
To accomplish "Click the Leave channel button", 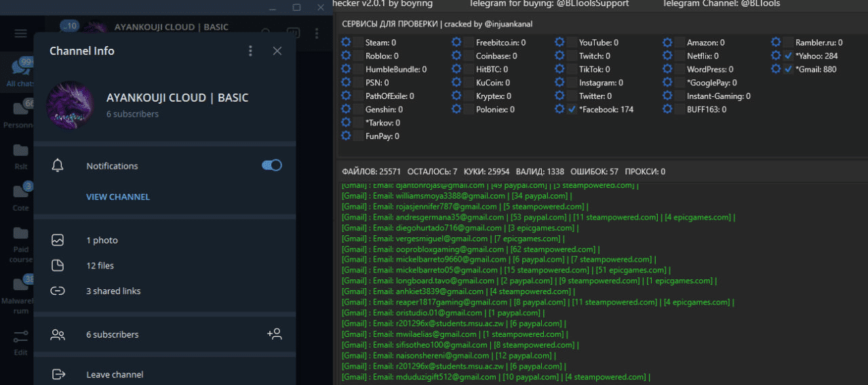I will pyautogui.click(x=115, y=374).
